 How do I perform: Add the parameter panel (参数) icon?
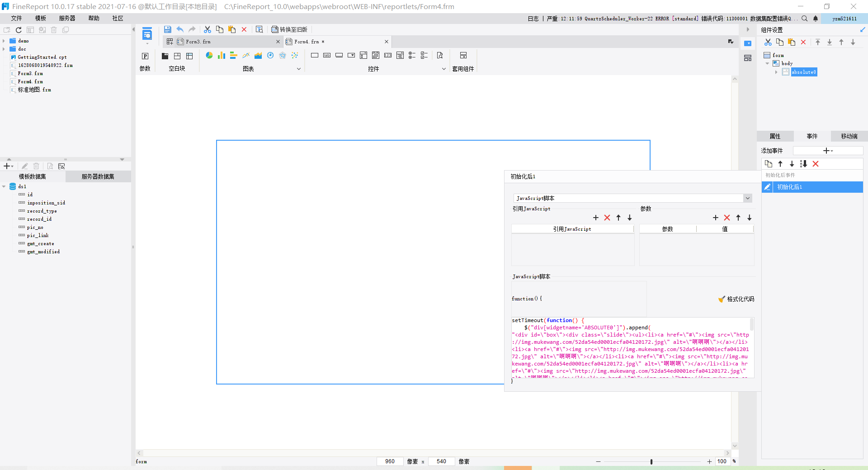click(145, 56)
